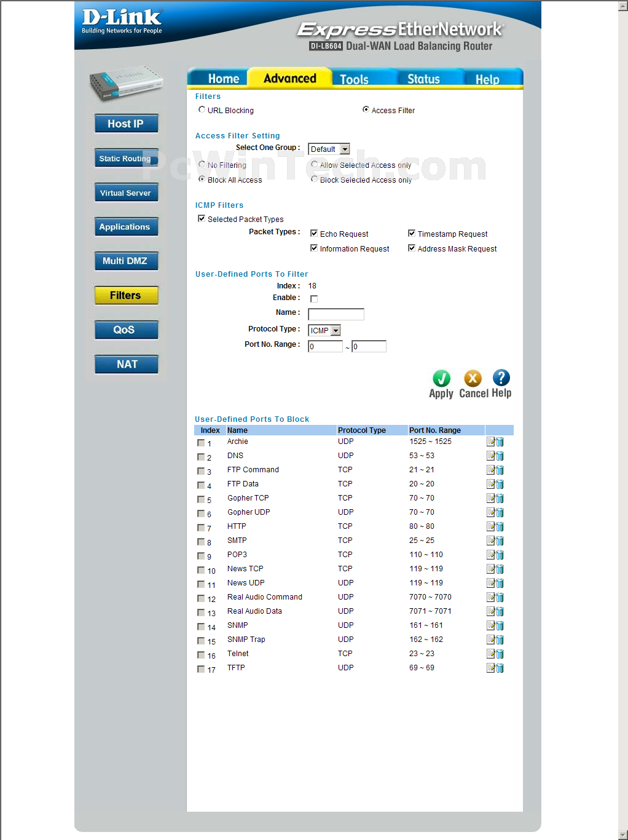This screenshot has width=628, height=840.
Task: Open the Advanced tab
Action: point(289,78)
